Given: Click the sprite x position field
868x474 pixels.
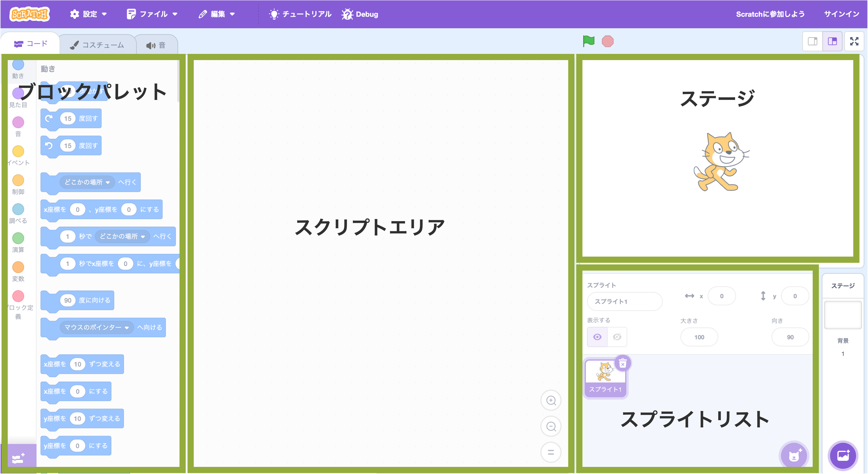Looking at the screenshot, I should pyautogui.click(x=721, y=296).
